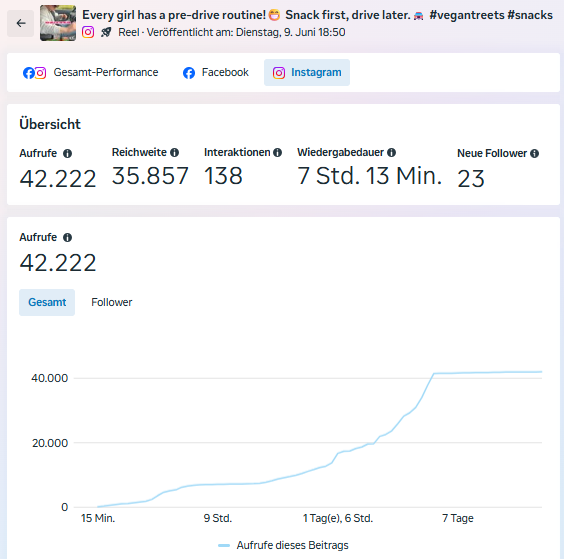Screen dimensions: 564x559
Task: Click the 40.000 y-axis label
Action: (x=50, y=378)
